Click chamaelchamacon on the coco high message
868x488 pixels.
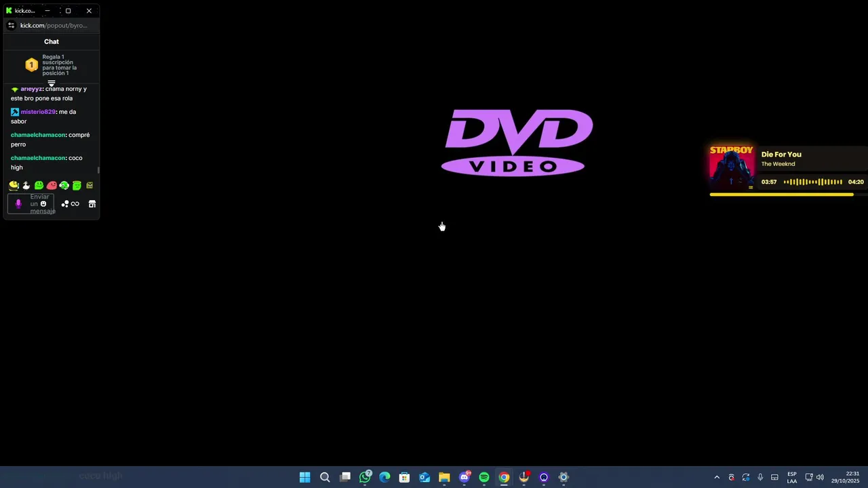tap(38, 158)
